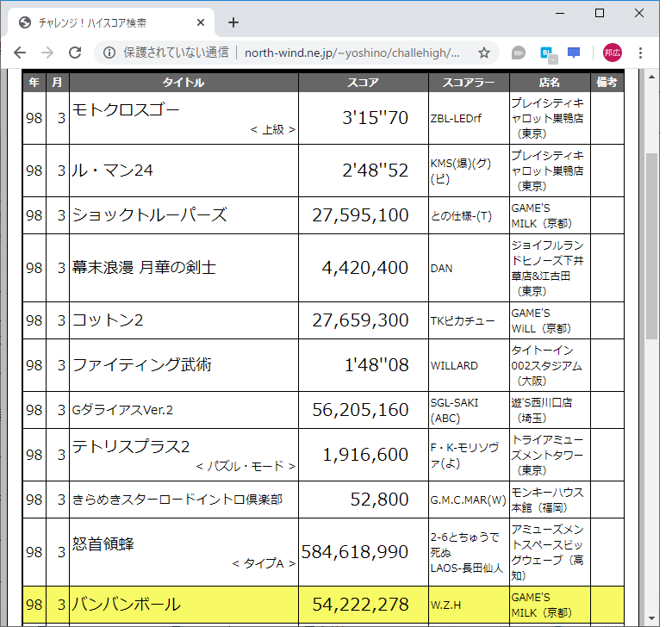This screenshot has width=672, height=627.
Task: Select score 27,595,100
Action: (x=360, y=215)
